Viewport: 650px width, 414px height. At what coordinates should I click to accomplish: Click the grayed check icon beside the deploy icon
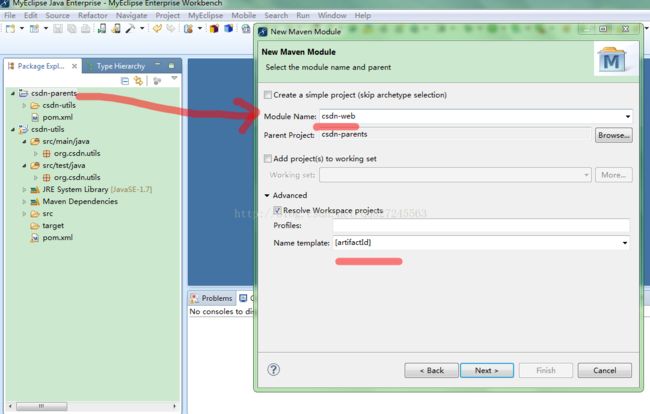pos(171,28)
